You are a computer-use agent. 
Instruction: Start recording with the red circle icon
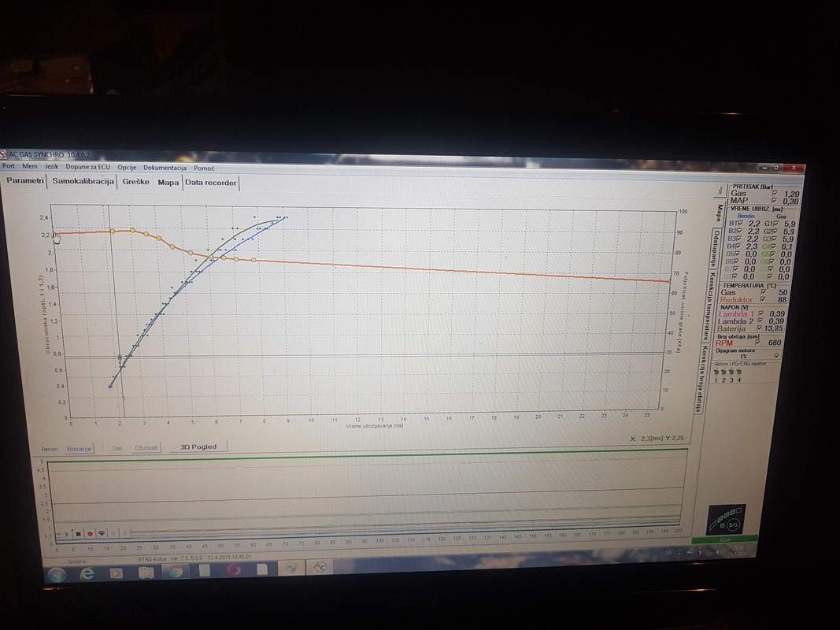point(90,534)
